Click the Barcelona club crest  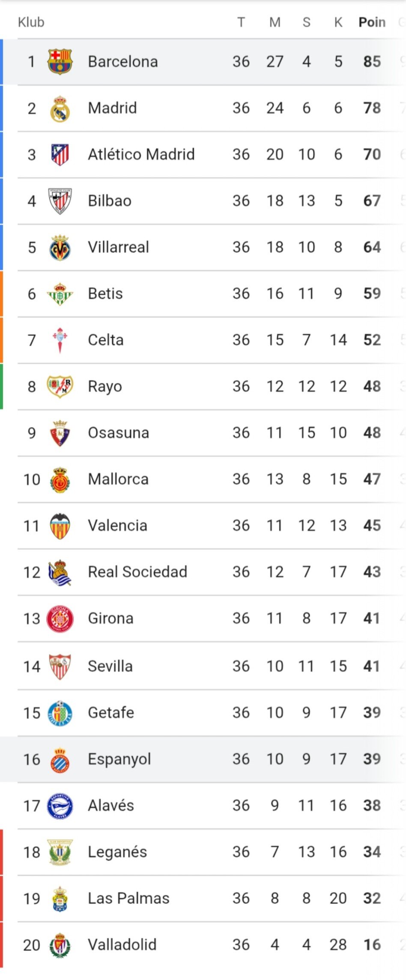coord(60,62)
